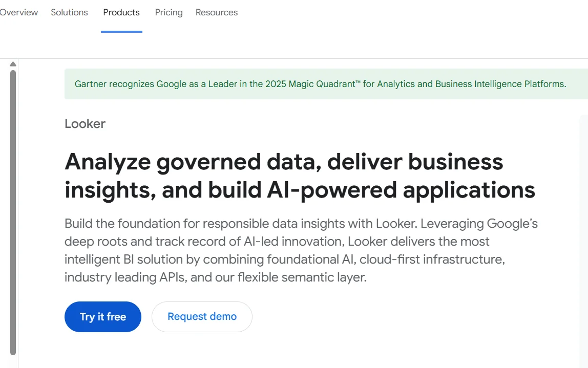The width and height of the screenshot is (588, 368).
Task: Open the green Gartner recognition banner
Action: click(x=320, y=84)
